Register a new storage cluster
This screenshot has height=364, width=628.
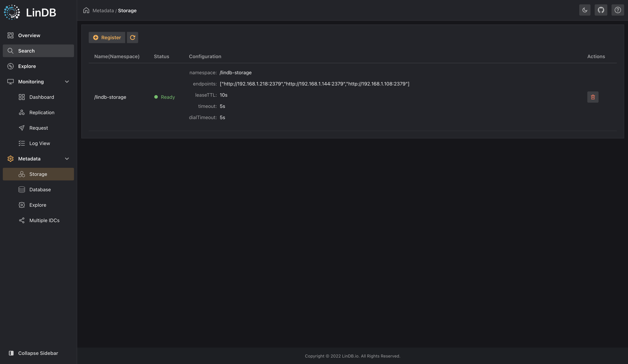click(107, 37)
